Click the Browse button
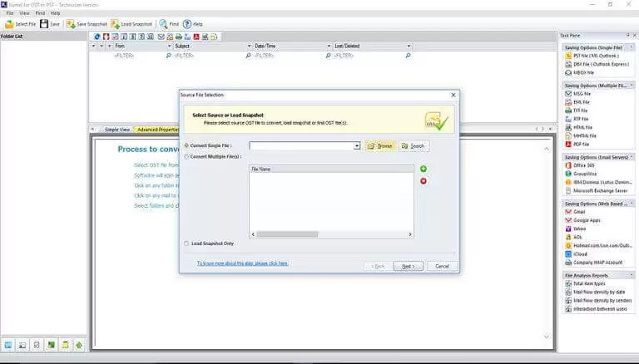The image size is (639, 364). coord(380,145)
